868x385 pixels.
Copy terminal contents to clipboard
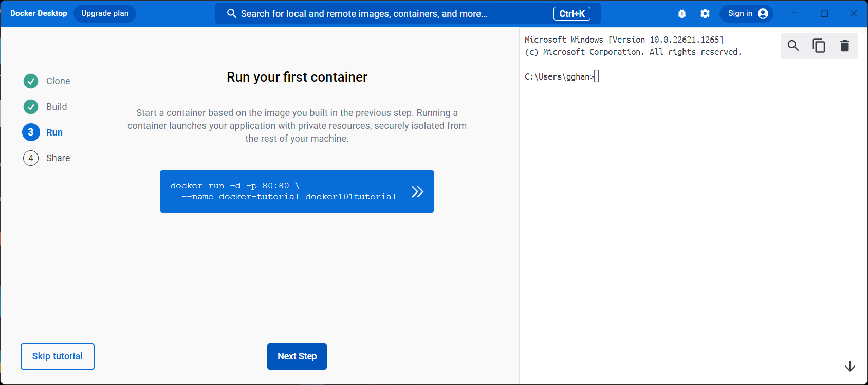click(x=819, y=46)
